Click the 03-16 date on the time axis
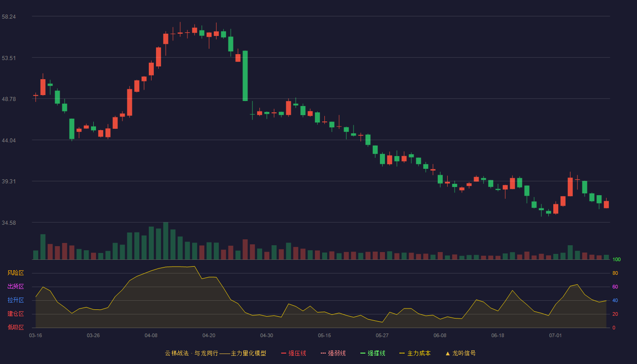The image size is (637, 364). pos(35,335)
